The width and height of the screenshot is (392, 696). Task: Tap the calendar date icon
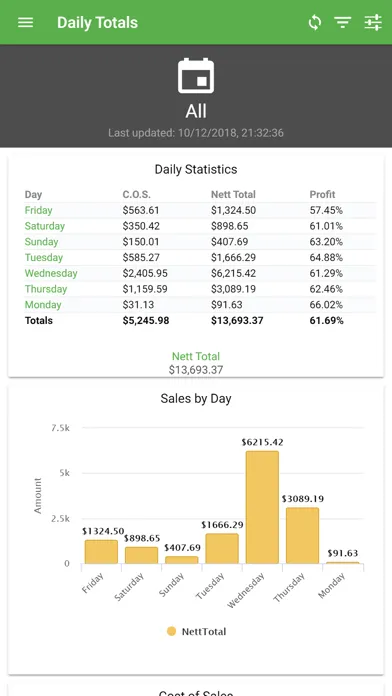pos(196,76)
